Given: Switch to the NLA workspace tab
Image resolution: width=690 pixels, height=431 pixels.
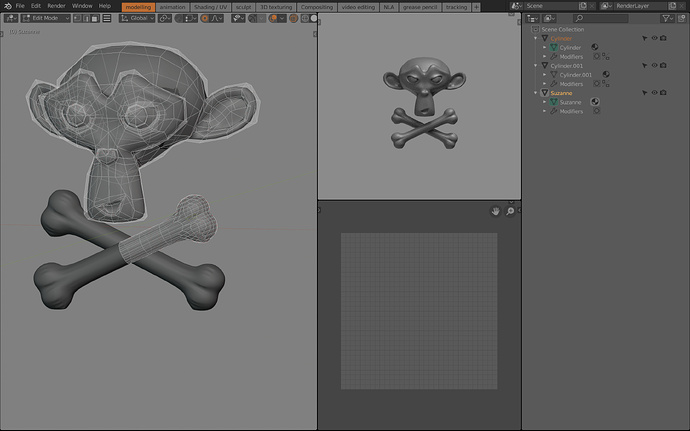Looking at the screenshot, I should click(x=389, y=7).
